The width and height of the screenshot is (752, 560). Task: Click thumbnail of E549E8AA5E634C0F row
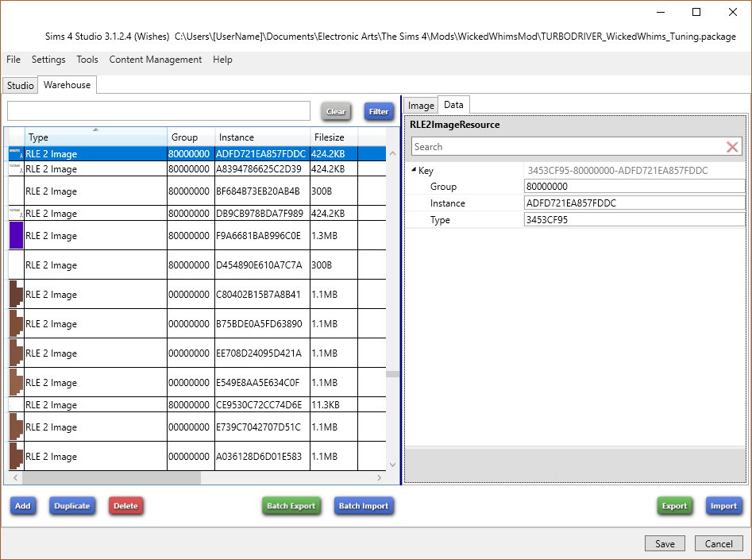(x=17, y=382)
